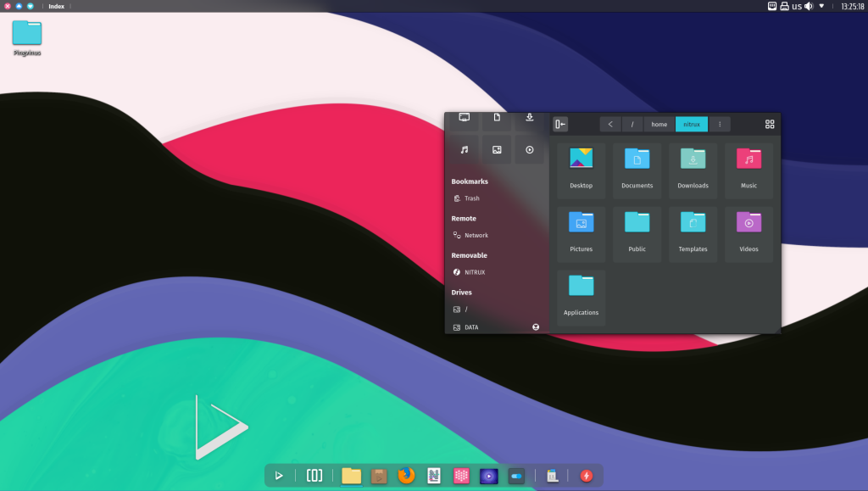Toggle the sidebar collapse button
This screenshot has height=491, width=868.
560,125
